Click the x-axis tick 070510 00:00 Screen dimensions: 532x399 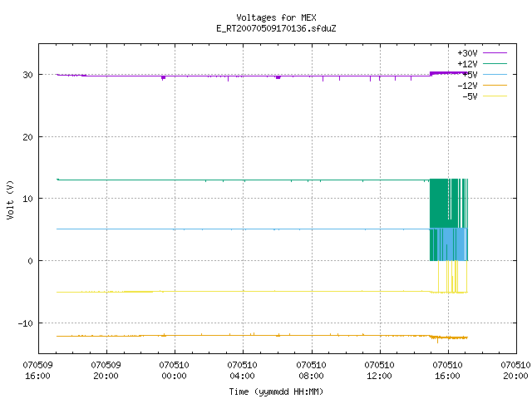[174, 371]
